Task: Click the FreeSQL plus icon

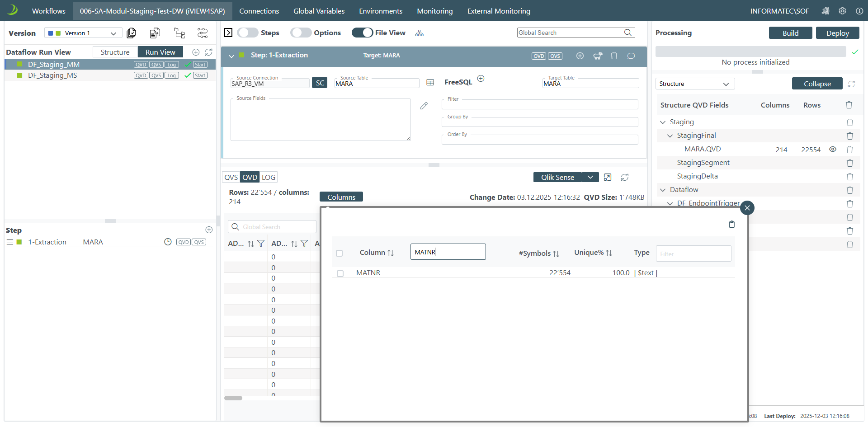Action: pyautogui.click(x=481, y=79)
